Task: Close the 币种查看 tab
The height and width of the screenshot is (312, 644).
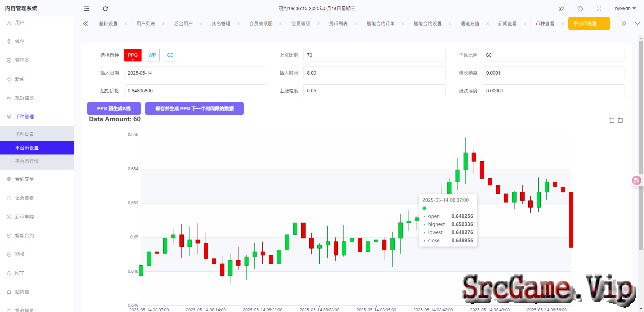Action: tap(562, 24)
